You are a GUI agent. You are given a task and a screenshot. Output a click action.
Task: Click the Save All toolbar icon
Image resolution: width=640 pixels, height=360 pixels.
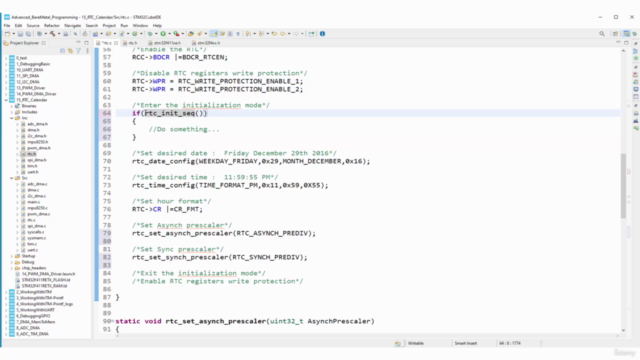(x=28, y=34)
